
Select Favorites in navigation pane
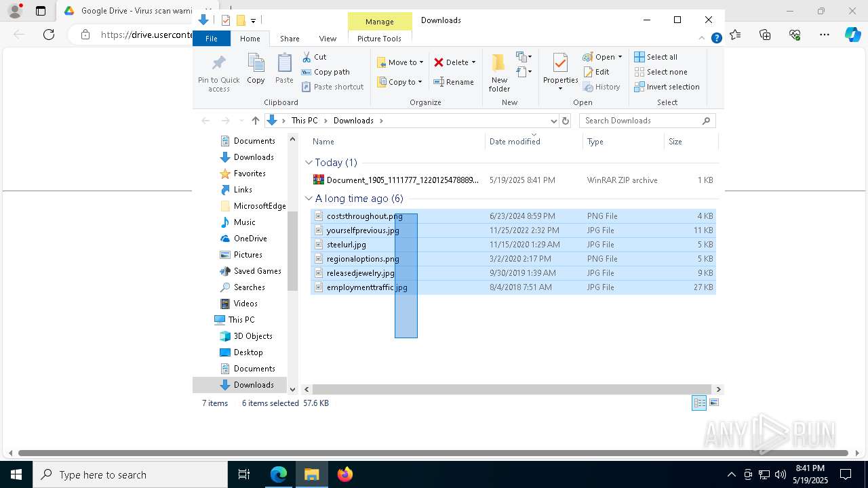click(x=250, y=174)
